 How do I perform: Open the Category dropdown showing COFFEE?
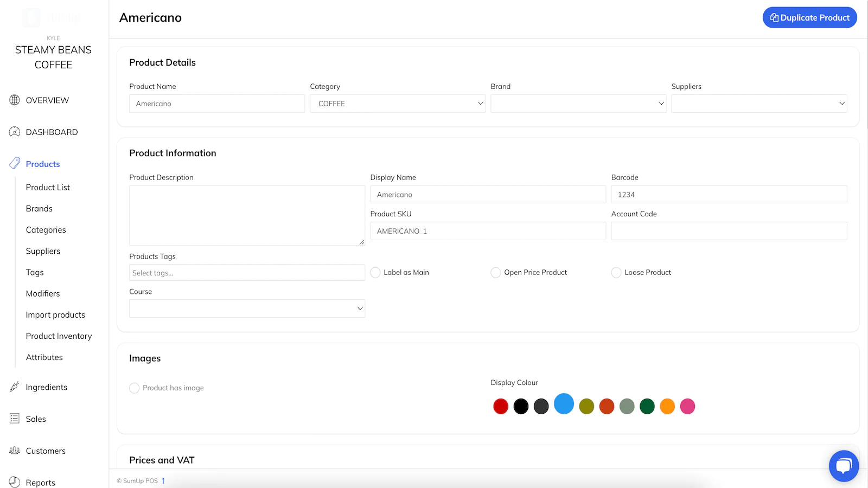pyautogui.click(x=398, y=104)
